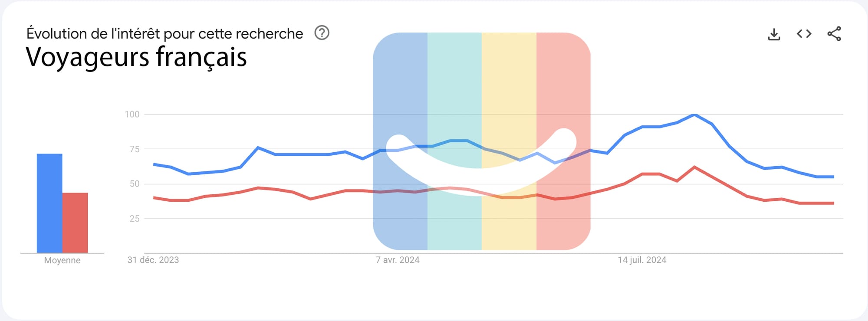Click the 7 avr. 2024 date label
This screenshot has height=321, width=868.
[x=398, y=260]
